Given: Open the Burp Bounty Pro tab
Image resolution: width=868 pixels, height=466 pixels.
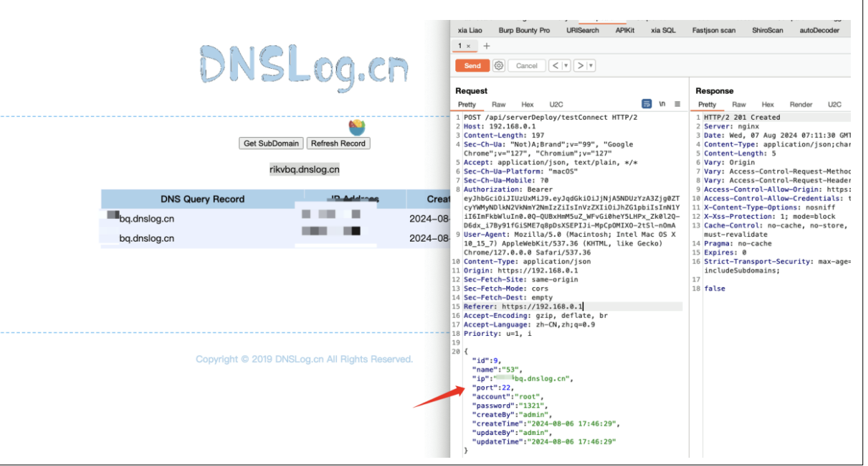Looking at the screenshot, I should click(x=524, y=30).
